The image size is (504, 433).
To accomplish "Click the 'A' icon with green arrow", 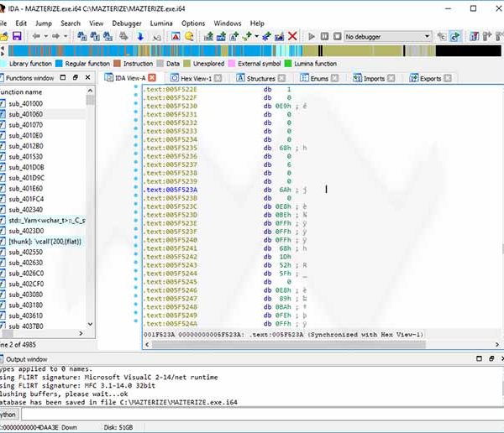I will pyautogui.click(x=234, y=36).
